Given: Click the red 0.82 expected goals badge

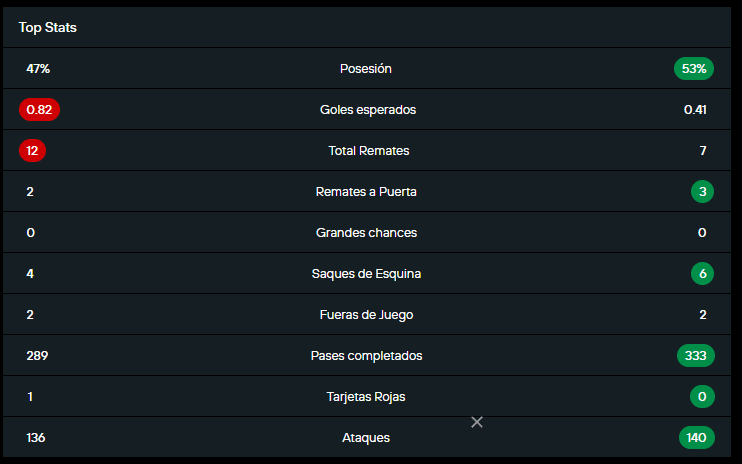Looking at the screenshot, I should [39, 110].
